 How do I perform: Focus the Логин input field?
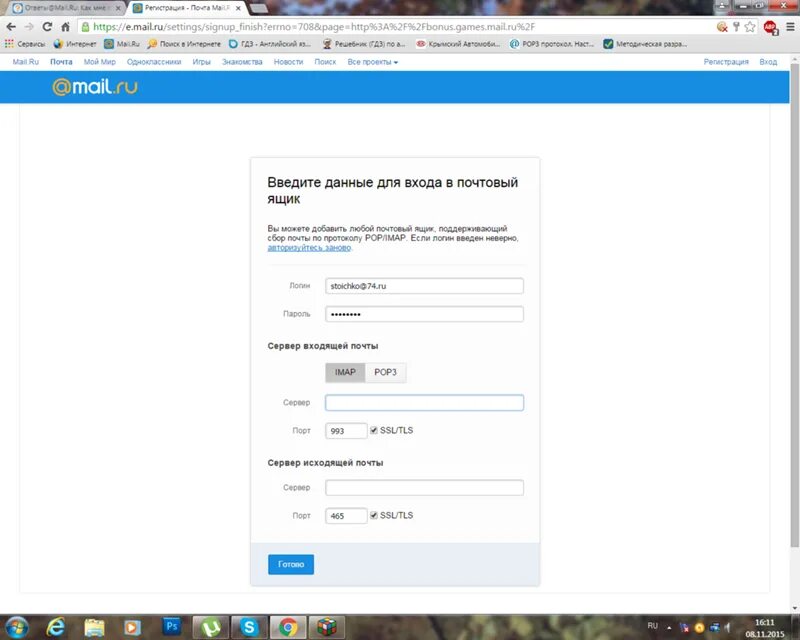tap(424, 286)
